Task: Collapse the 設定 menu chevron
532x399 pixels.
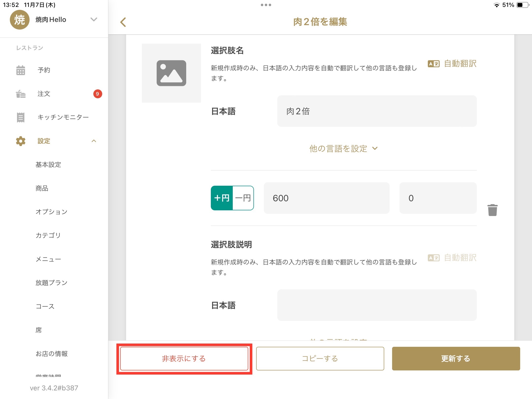Action: (94, 141)
